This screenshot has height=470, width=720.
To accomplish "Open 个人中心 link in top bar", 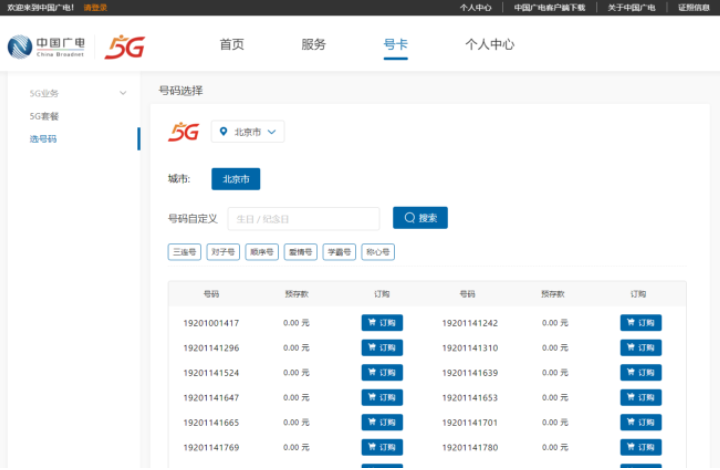I will [x=476, y=7].
